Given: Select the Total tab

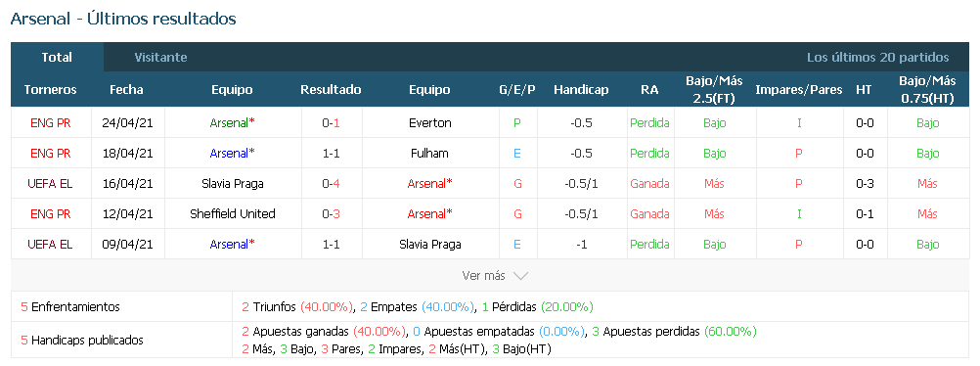Looking at the screenshot, I should (57, 57).
